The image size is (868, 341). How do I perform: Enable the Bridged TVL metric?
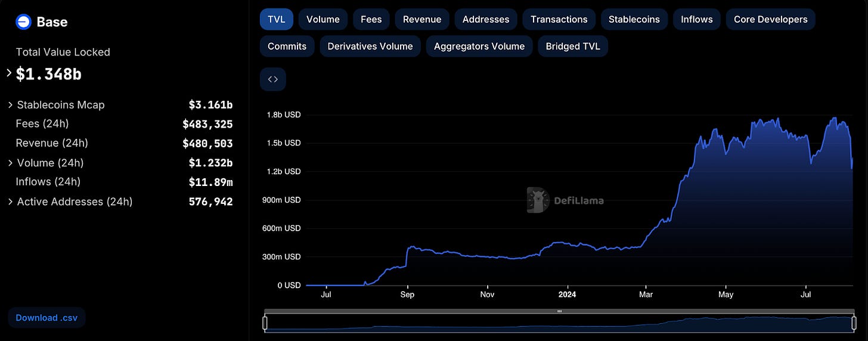(573, 46)
